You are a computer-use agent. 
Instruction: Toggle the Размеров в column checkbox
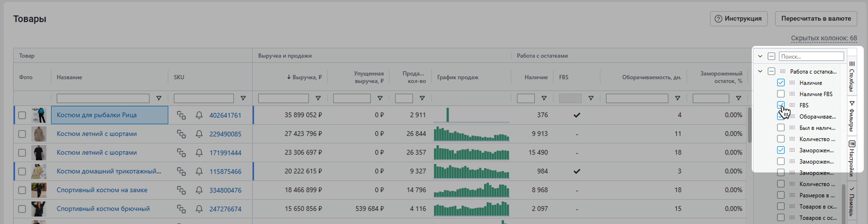coord(781,195)
